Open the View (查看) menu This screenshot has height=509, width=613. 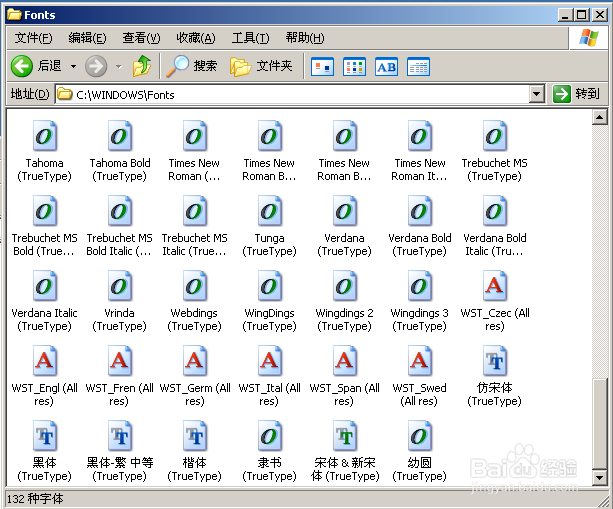click(141, 38)
